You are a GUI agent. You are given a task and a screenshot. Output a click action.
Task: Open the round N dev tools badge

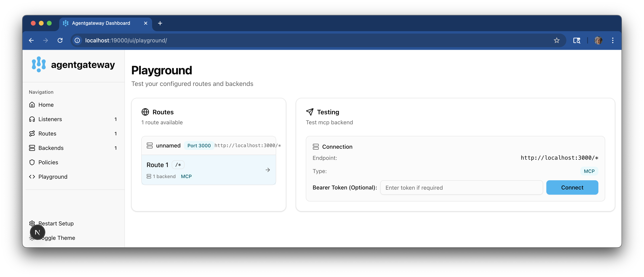click(37, 232)
